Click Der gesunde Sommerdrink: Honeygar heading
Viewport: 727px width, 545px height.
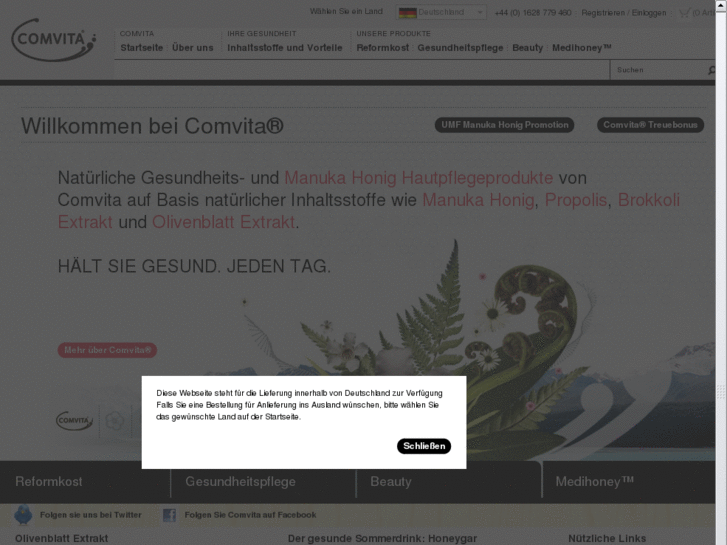382,539
